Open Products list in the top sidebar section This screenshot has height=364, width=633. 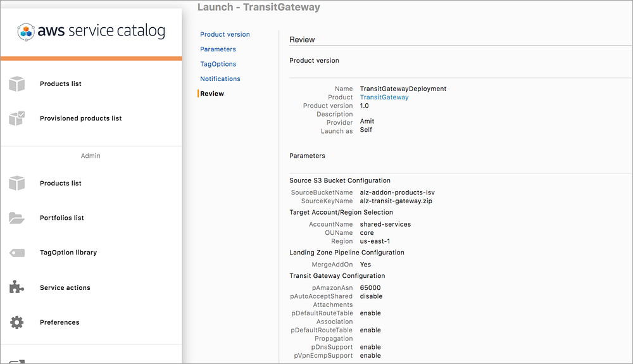click(x=61, y=84)
